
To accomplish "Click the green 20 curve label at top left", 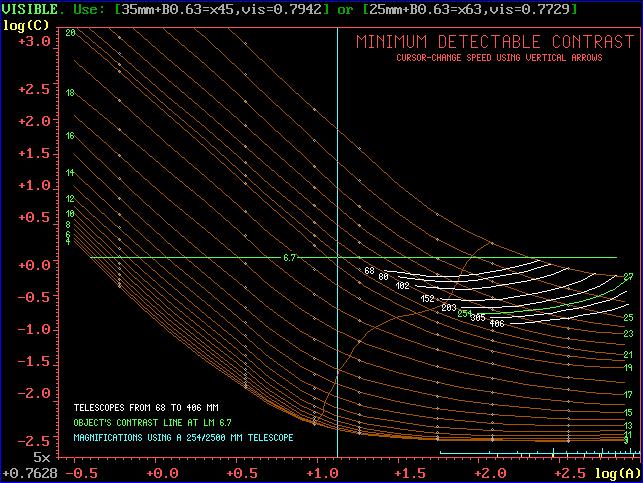I will click(x=70, y=33).
